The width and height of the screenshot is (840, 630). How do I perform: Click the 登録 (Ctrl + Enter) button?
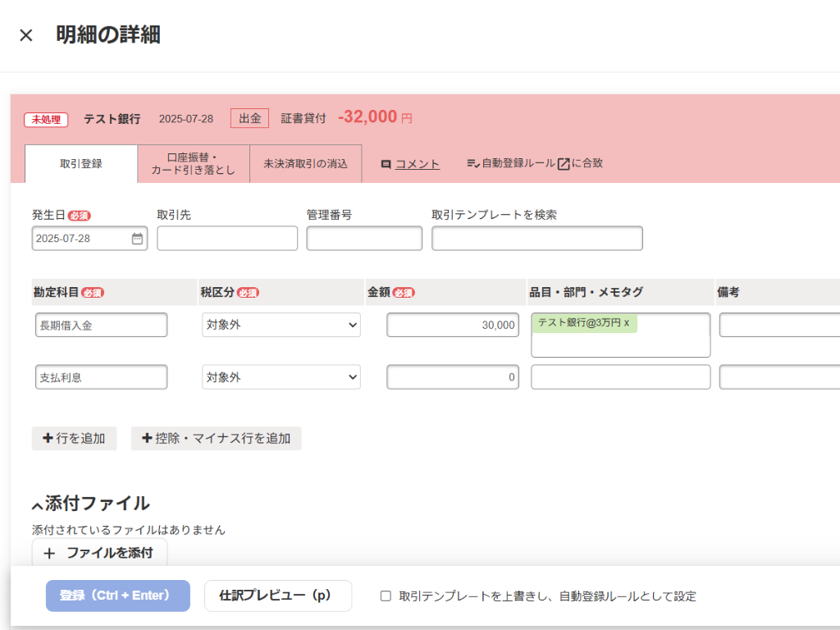coord(118,596)
